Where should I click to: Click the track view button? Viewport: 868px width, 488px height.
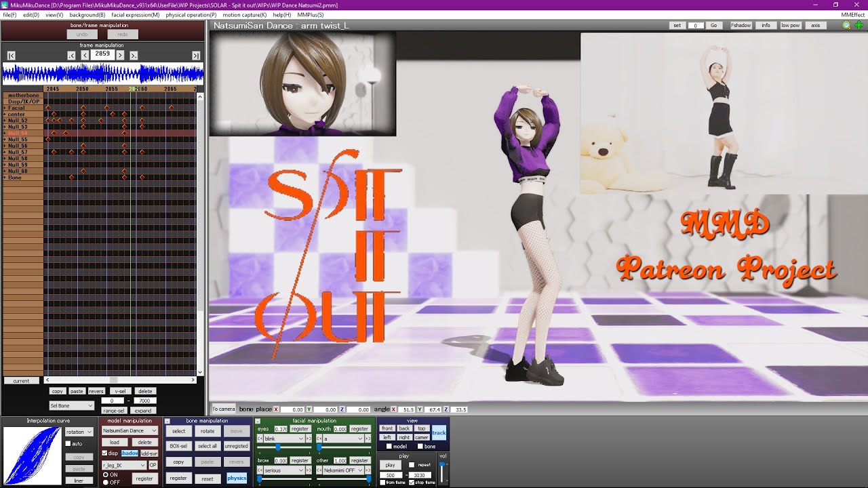pyautogui.click(x=439, y=432)
